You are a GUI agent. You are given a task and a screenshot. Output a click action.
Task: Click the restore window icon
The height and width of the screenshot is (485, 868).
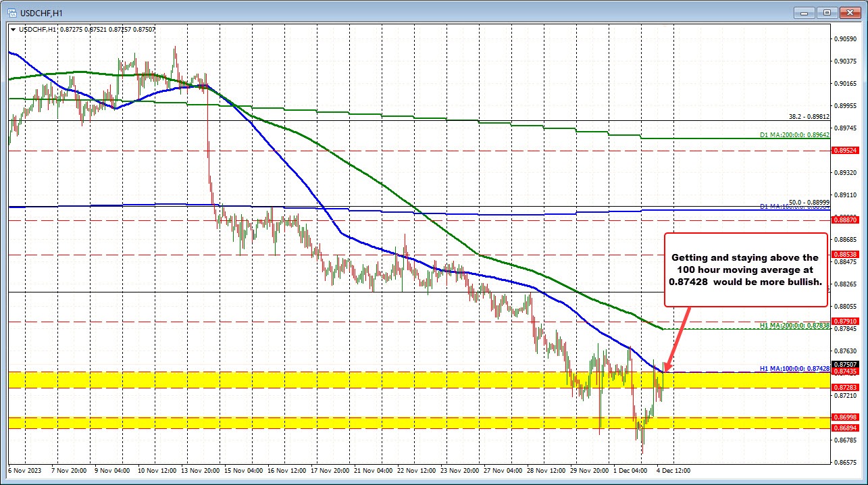tap(826, 12)
